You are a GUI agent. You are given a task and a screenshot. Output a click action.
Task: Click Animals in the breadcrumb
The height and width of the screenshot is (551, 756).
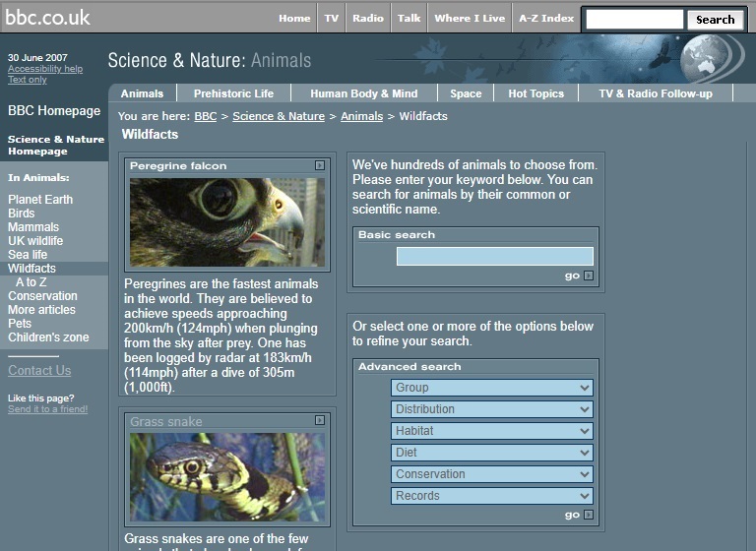point(361,116)
